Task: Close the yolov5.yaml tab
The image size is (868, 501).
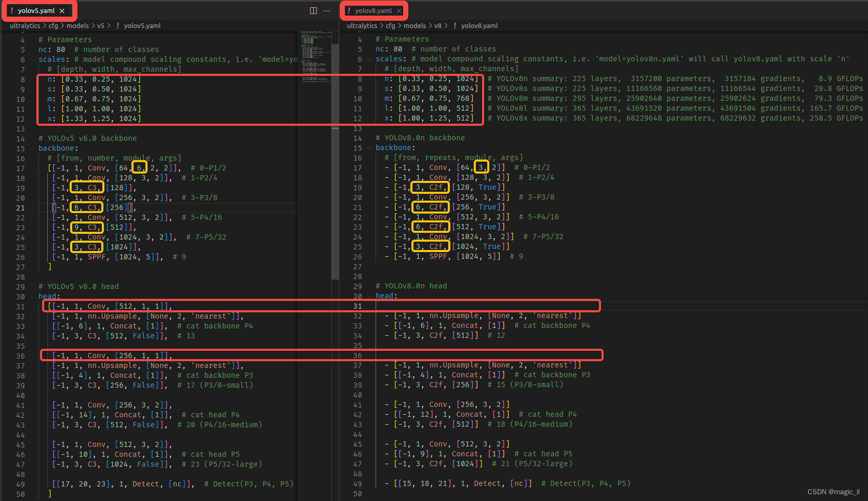Action: pyautogui.click(x=62, y=10)
